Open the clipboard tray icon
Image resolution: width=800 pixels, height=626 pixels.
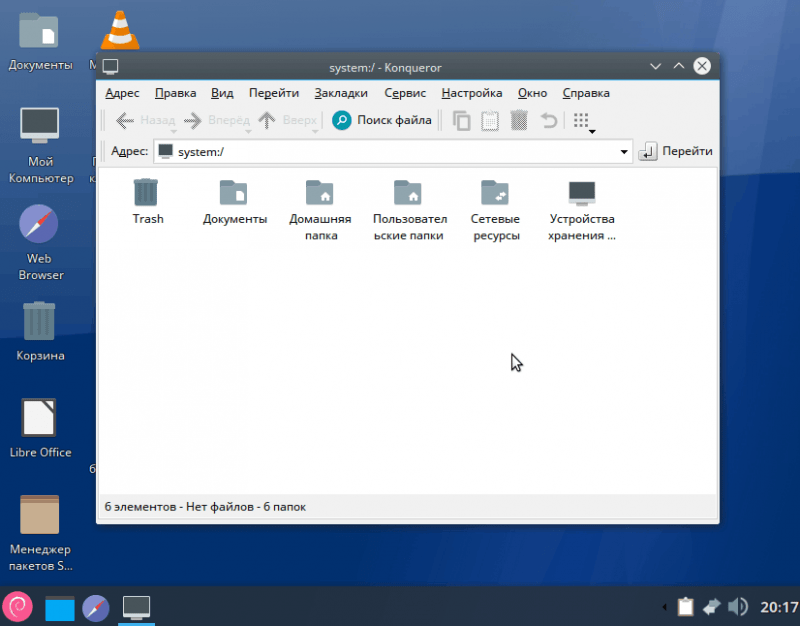click(x=685, y=607)
